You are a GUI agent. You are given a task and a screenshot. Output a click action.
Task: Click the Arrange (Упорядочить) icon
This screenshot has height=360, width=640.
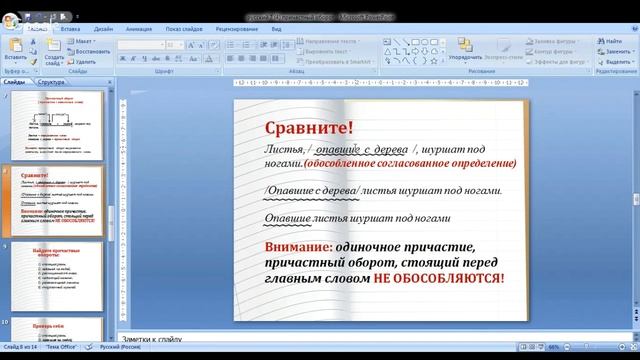[464, 45]
